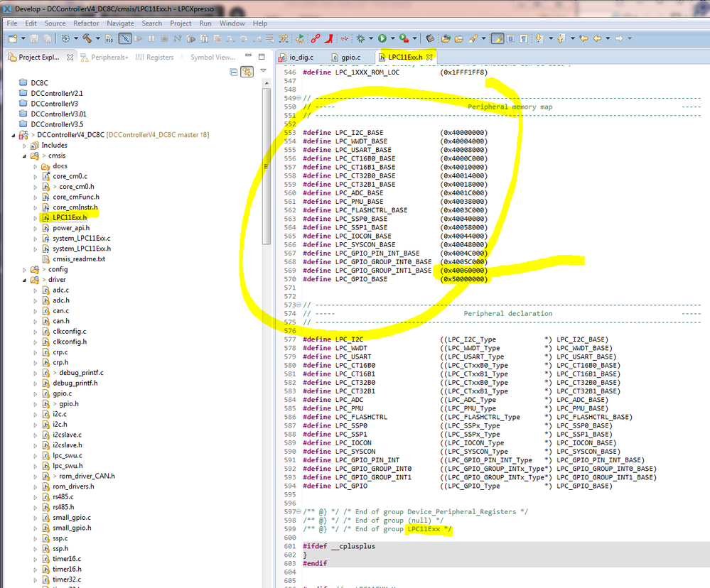This screenshot has height=588, width=710.
Task: Select cmsis_readme.txt file
Action: click(79, 259)
